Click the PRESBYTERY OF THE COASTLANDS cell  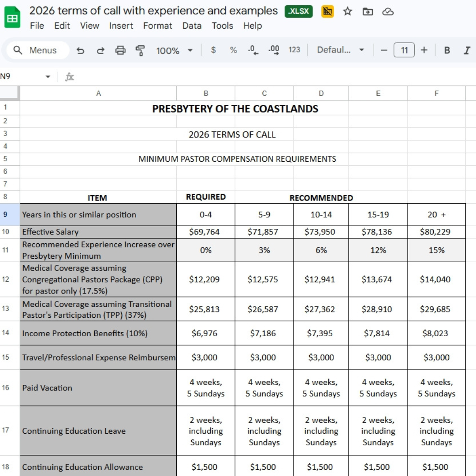tap(235, 108)
